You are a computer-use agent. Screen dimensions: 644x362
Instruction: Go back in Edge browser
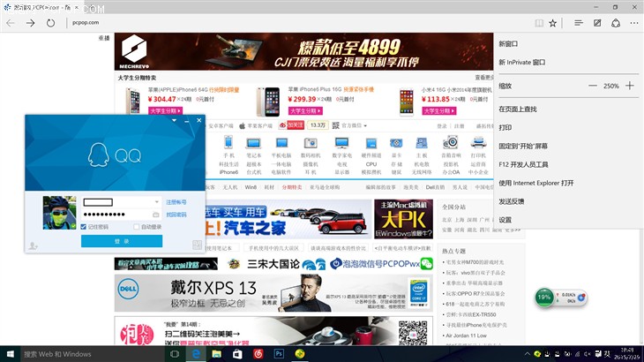click(11, 23)
